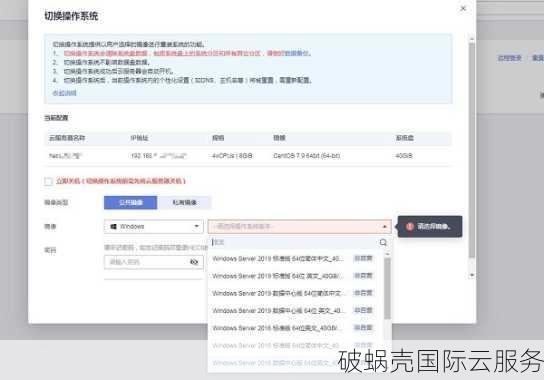
Task: Open the 数据备份 link in the warning
Action: tap(297, 53)
